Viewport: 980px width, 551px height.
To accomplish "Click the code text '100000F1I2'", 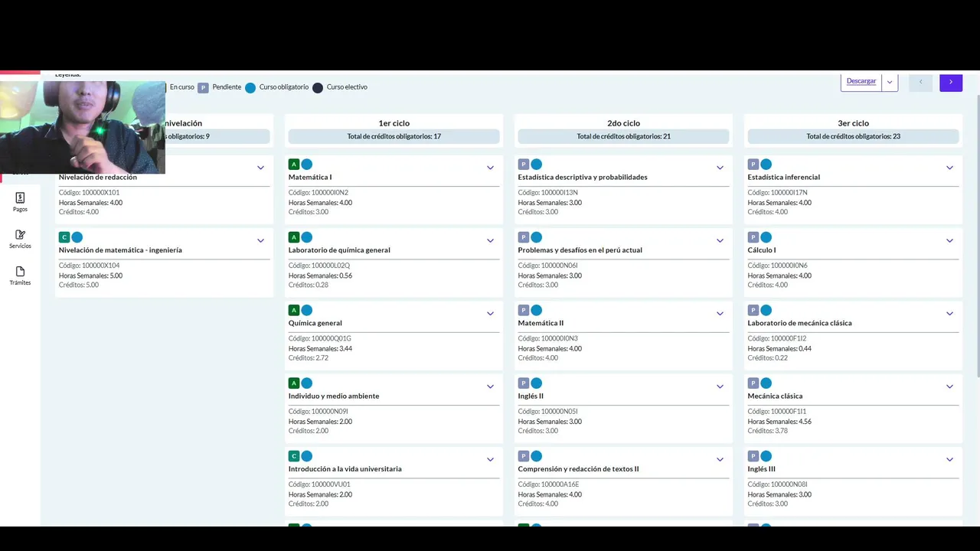I will (x=789, y=338).
